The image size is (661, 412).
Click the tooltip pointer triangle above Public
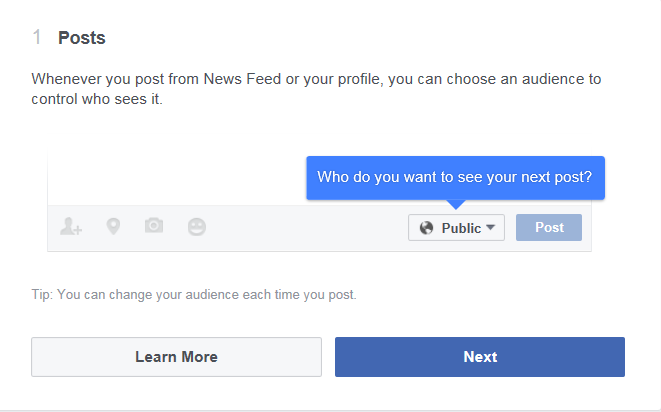point(456,204)
